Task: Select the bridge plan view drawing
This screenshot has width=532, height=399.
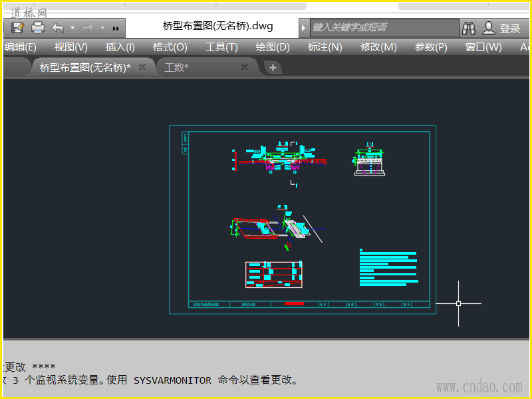Action: tap(277, 227)
